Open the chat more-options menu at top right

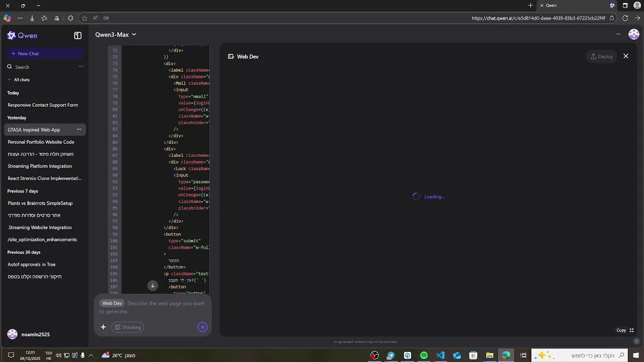tap(618, 34)
